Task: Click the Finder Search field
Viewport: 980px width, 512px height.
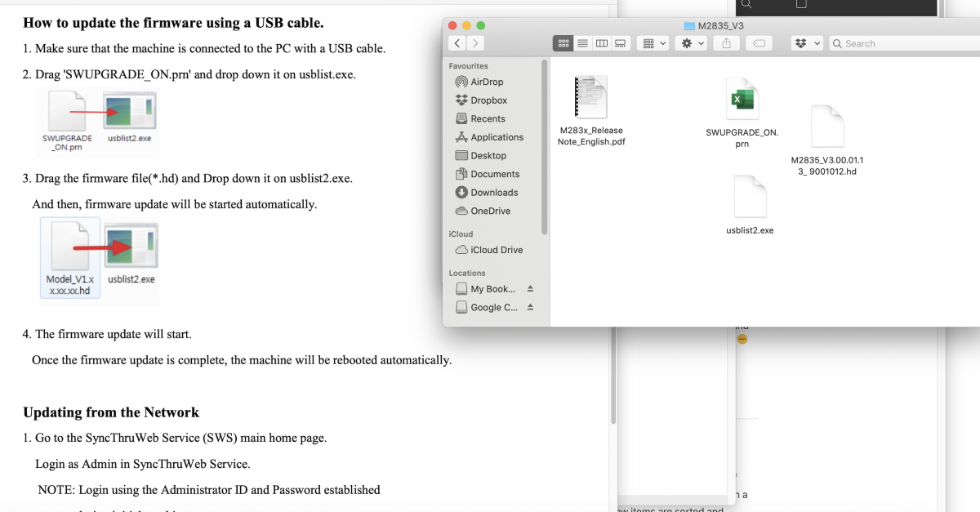Action: [x=904, y=43]
